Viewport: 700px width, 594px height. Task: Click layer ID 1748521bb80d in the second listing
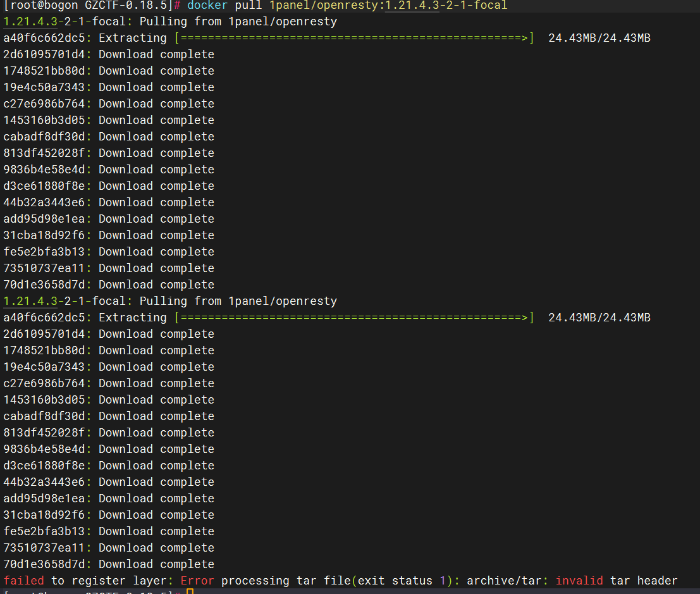click(x=44, y=350)
